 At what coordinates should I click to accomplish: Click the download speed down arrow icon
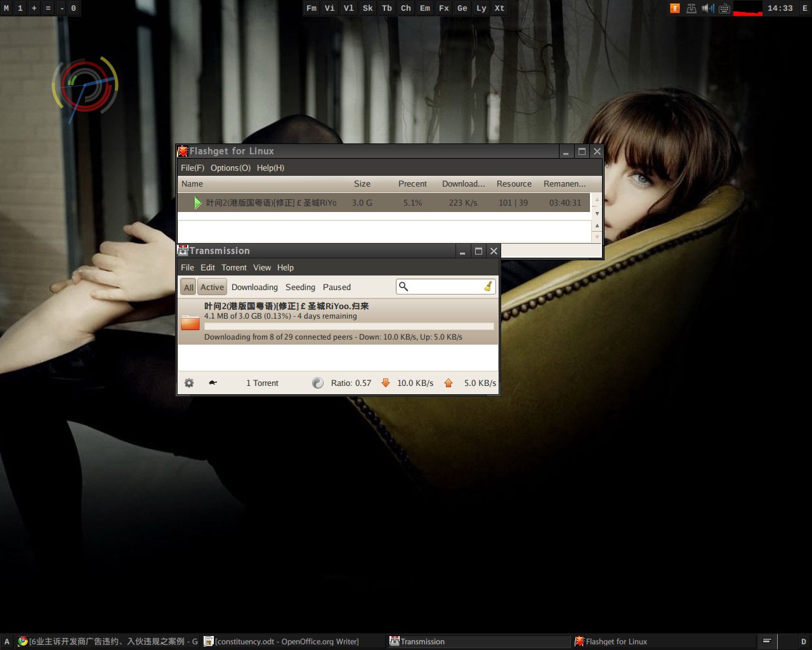pyautogui.click(x=385, y=383)
